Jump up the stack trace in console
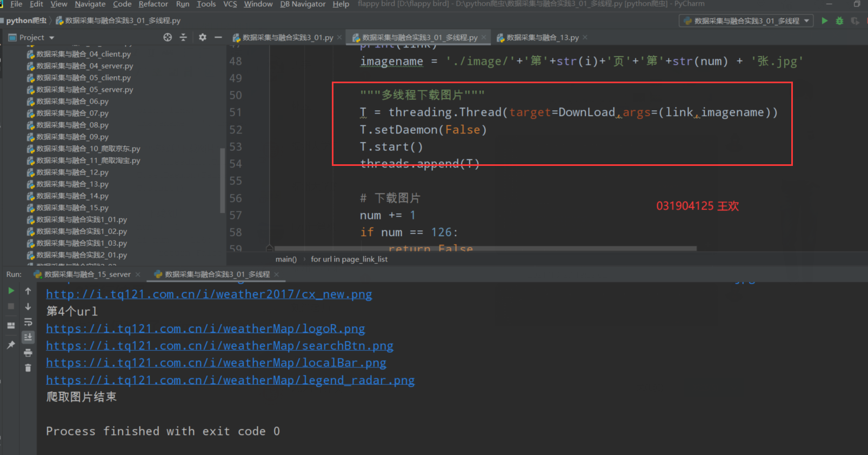This screenshot has height=455, width=868. point(28,291)
